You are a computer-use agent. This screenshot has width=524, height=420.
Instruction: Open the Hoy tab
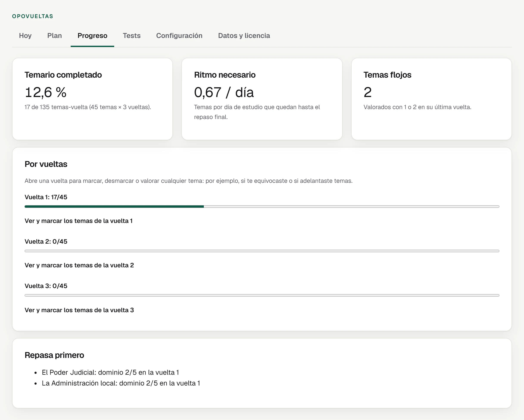point(25,36)
